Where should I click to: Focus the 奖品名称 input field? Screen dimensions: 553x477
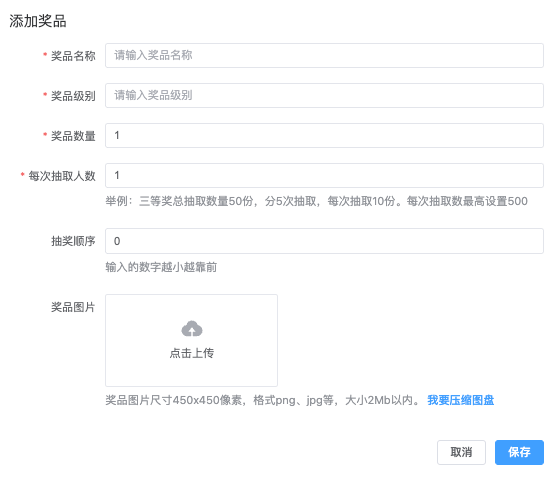point(324,55)
